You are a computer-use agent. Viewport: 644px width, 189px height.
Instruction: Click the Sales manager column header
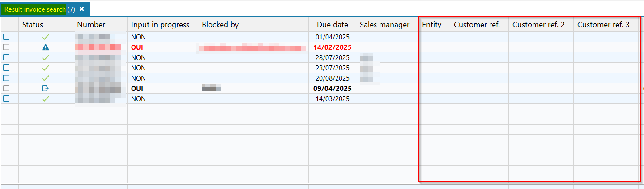[x=384, y=25]
